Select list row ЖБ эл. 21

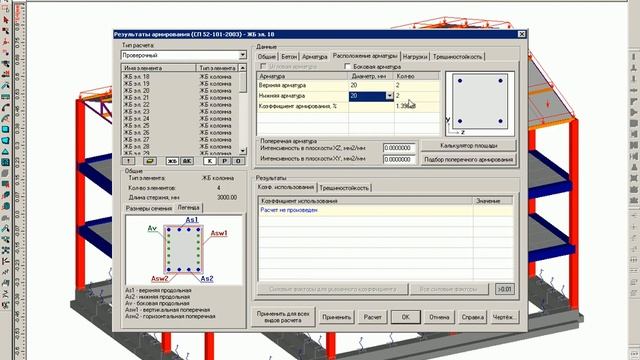(180, 98)
